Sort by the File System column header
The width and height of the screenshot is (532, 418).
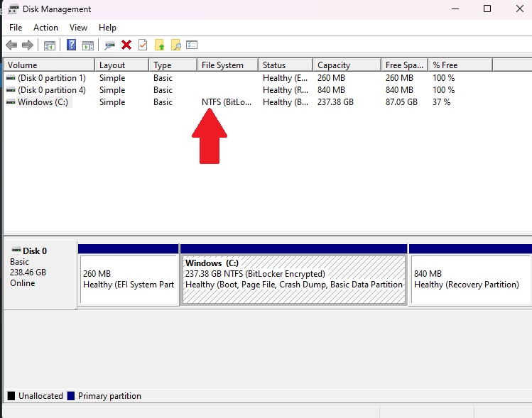pos(228,65)
